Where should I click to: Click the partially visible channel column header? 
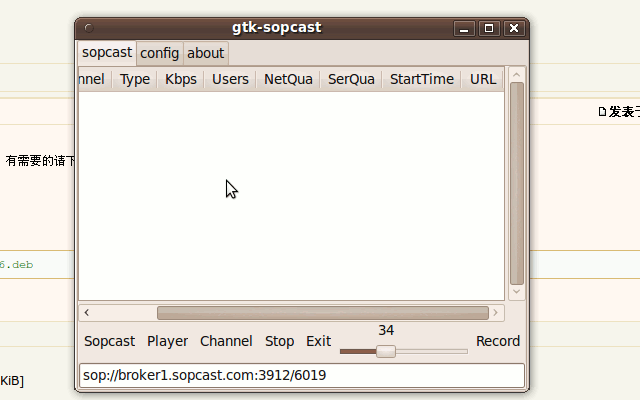tap(95, 79)
